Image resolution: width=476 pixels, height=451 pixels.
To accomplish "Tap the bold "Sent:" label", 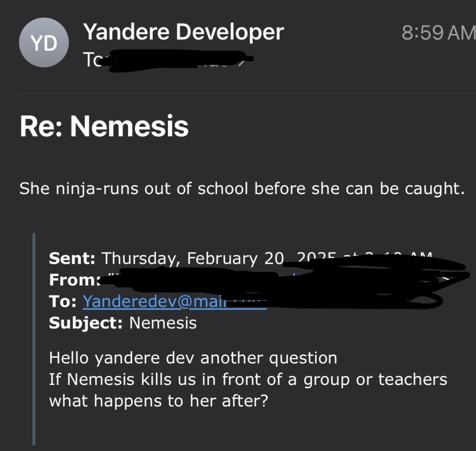I will 72,258.
